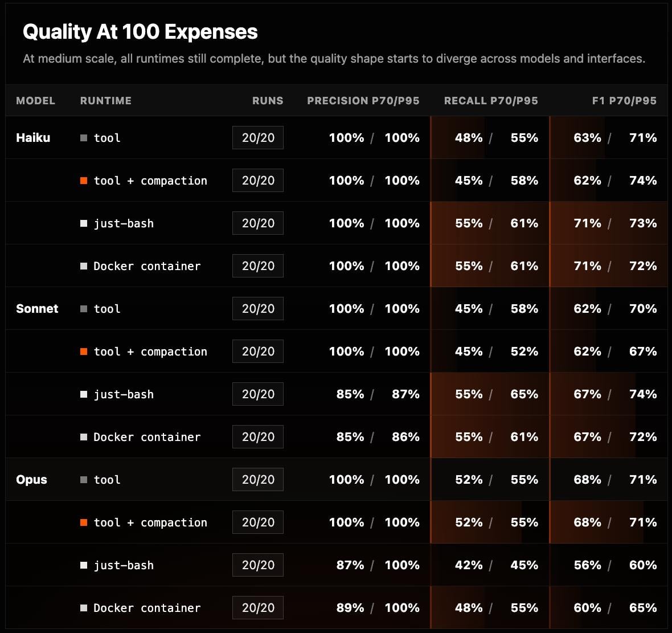The height and width of the screenshot is (633, 672).
Task: Click 'tool + compaction' runtime under Haiku
Action: [150, 181]
